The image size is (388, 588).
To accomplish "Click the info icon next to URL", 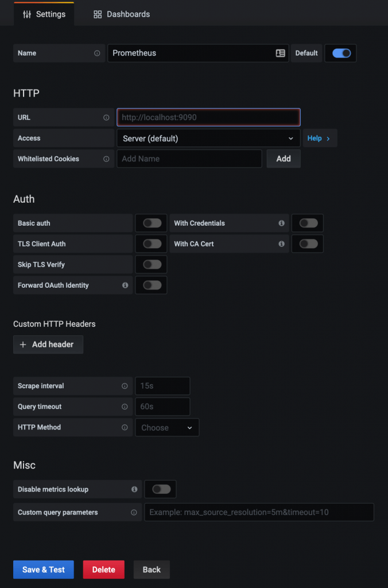I will click(107, 117).
